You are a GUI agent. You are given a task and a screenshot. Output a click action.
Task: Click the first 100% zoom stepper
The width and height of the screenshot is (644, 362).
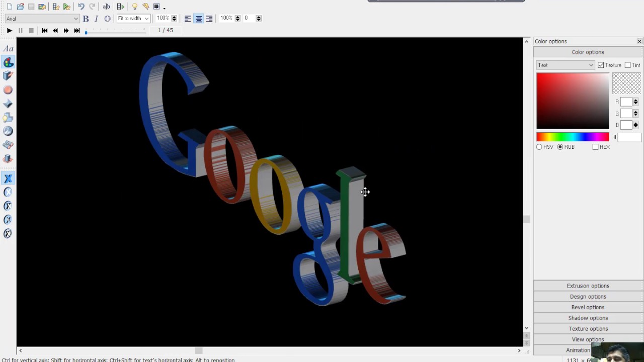point(174,19)
